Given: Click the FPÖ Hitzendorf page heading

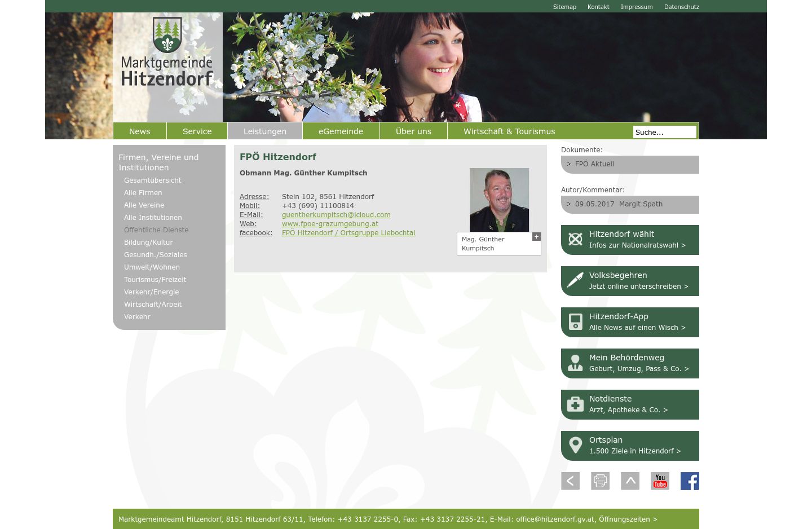Looking at the screenshot, I should click(278, 157).
